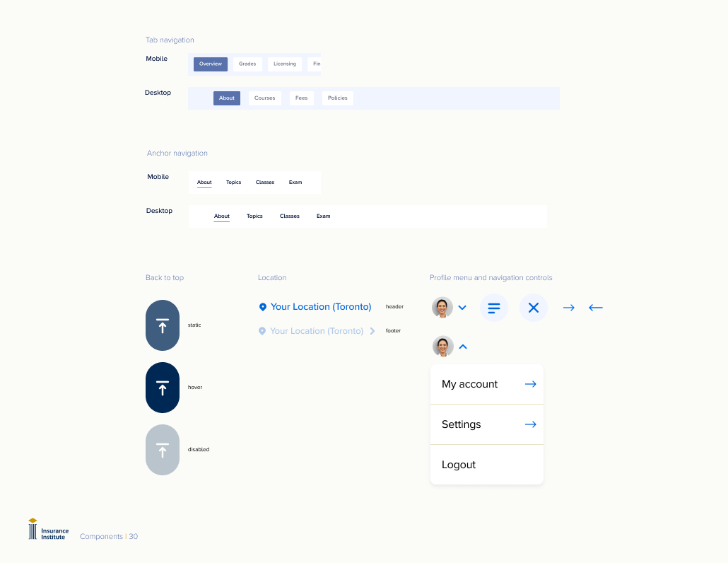Click the 'Location' heading text
Screen dimensions: 728x563
coord(272,278)
